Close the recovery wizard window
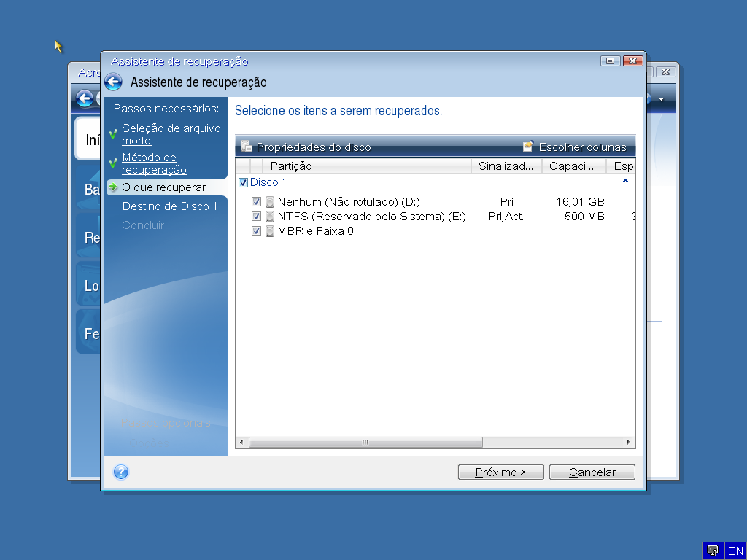The width and height of the screenshot is (747, 560). 632,61
